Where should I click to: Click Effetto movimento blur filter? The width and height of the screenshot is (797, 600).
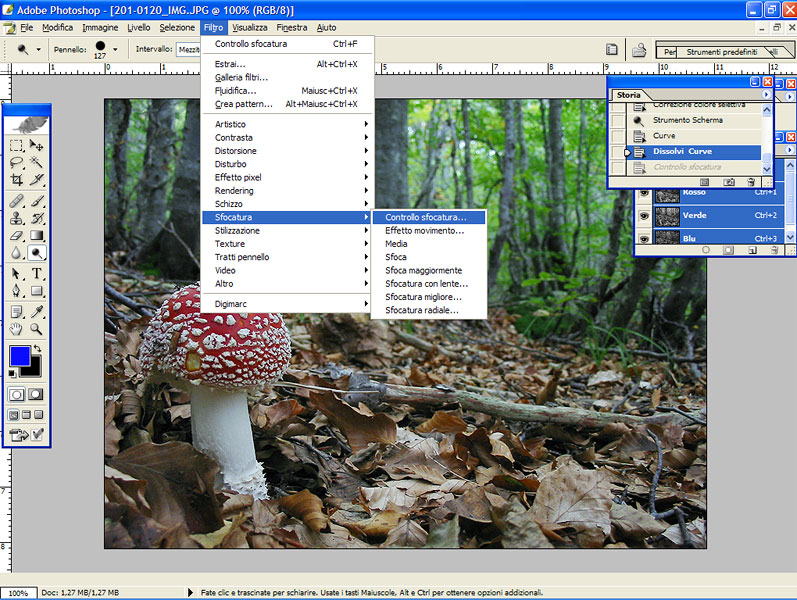tap(424, 230)
